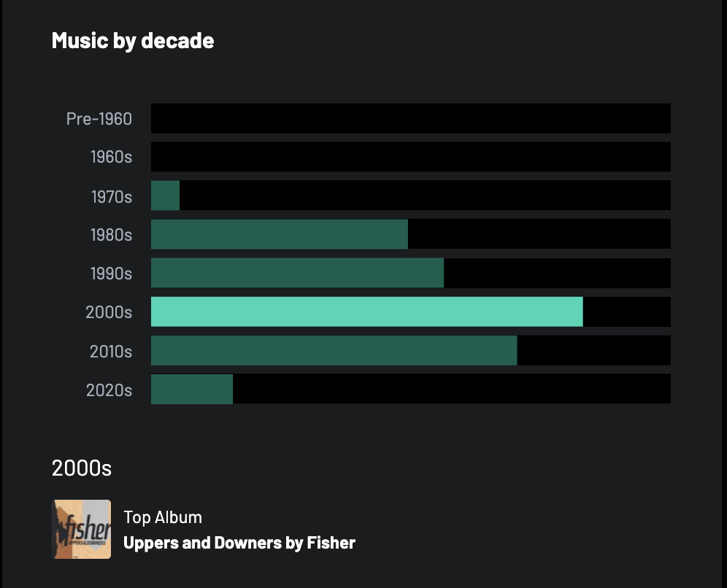Screen dimensions: 727x588
Task: Click the 1980s decade bar
Action: pyautogui.click(x=279, y=234)
